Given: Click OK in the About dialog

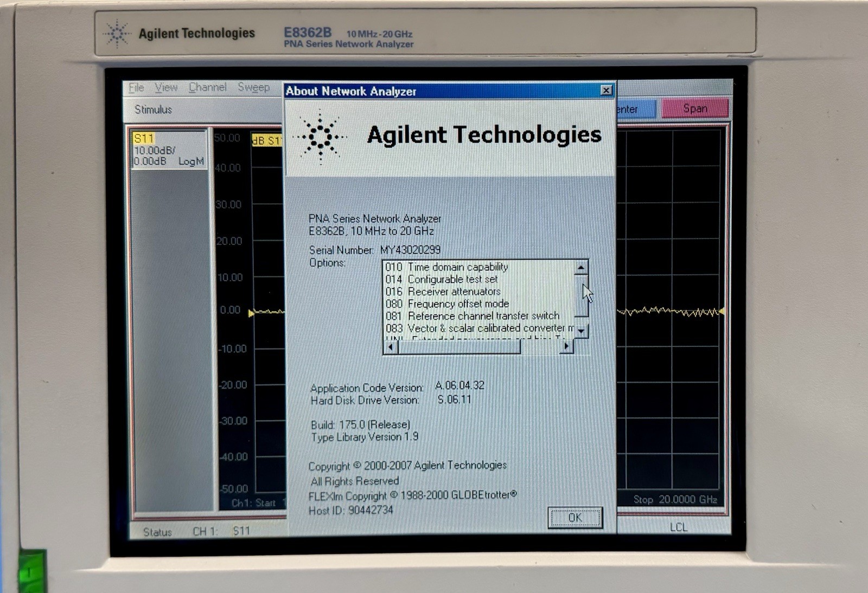Looking at the screenshot, I should click(575, 518).
